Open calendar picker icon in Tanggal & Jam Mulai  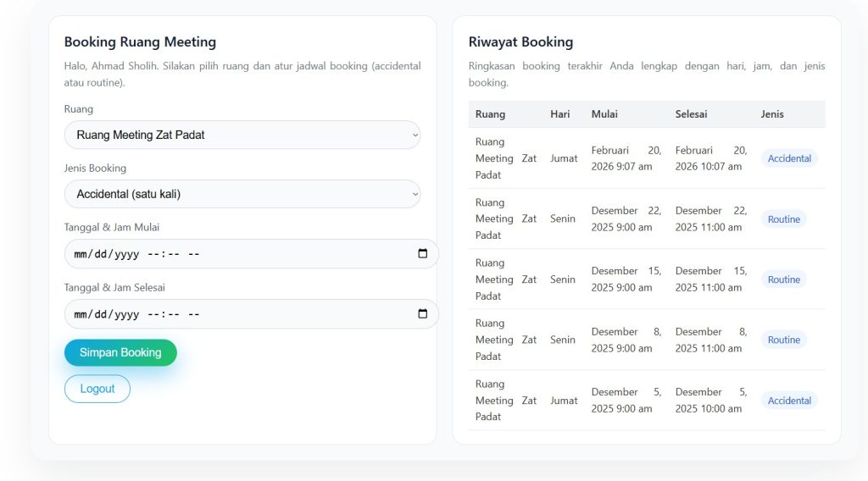(x=422, y=254)
